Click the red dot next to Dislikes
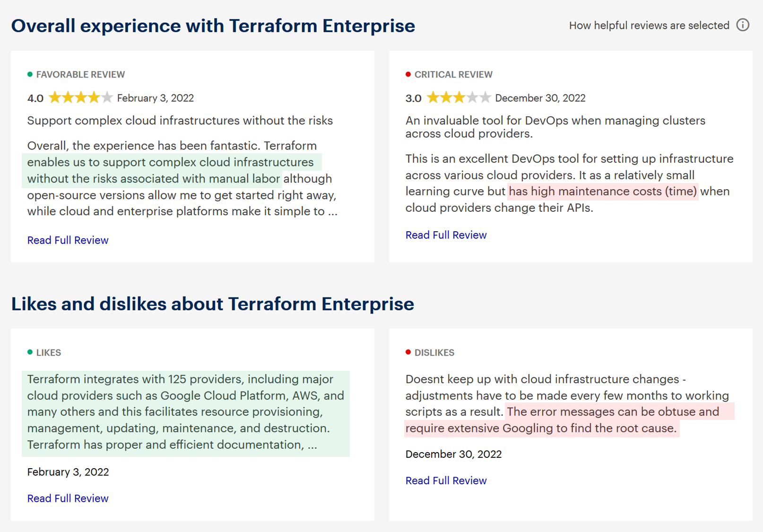Viewport: 763px width, 532px height. coord(408,352)
